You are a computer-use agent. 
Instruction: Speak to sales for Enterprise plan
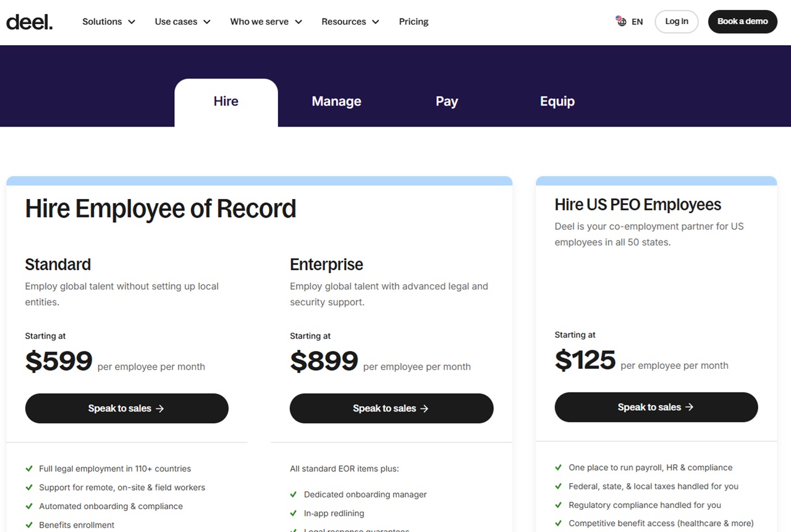click(391, 408)
